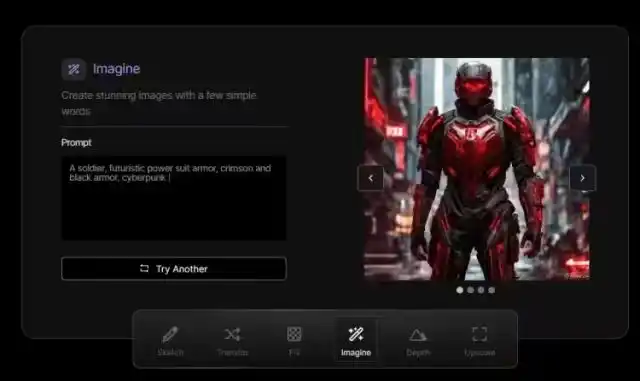Open the red armored soldier image

(x=477, y=169)
